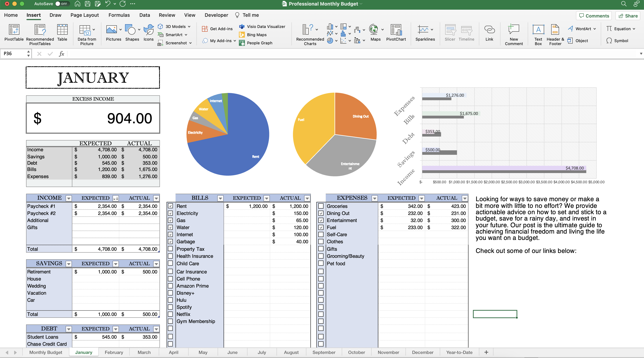644x358 pixels.
Task: Click the Share button
Action: pyautogui.click(x=628, y=16)
